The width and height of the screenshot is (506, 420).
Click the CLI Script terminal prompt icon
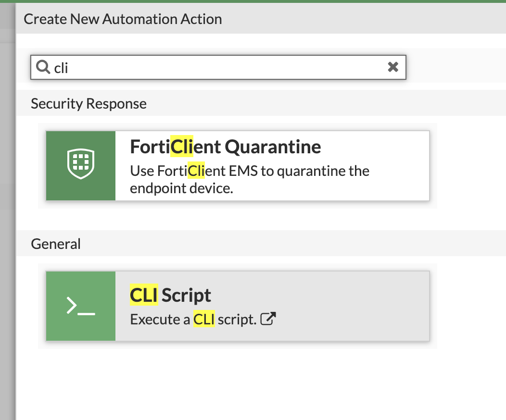click(81, 306)
